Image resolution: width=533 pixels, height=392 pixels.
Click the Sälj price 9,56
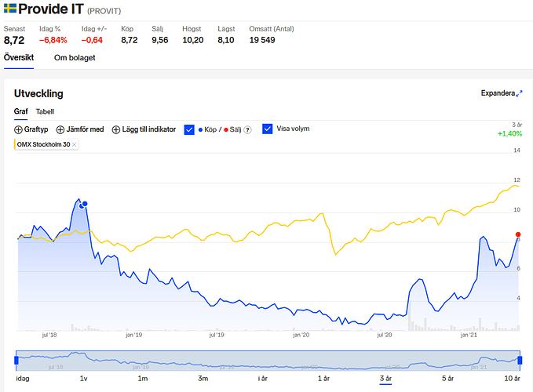point(160,40)
